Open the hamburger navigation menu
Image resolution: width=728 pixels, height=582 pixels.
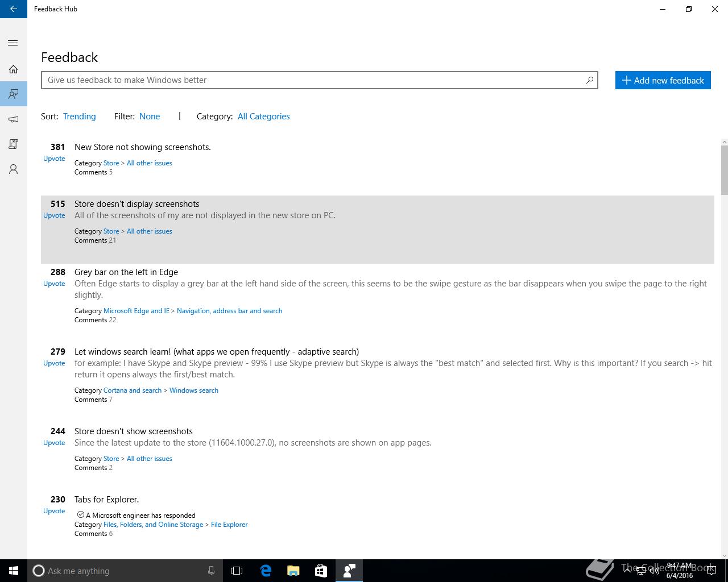(x=14, y=43)
